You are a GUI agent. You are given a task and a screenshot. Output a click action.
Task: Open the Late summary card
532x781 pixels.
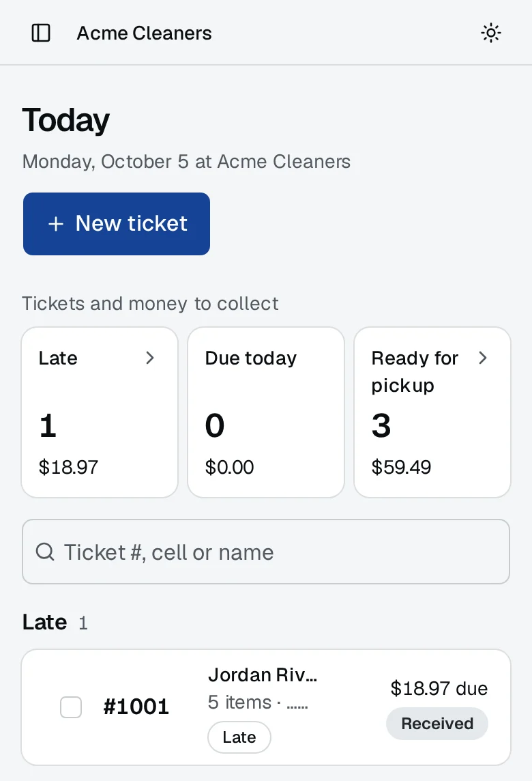pos(100,412)
